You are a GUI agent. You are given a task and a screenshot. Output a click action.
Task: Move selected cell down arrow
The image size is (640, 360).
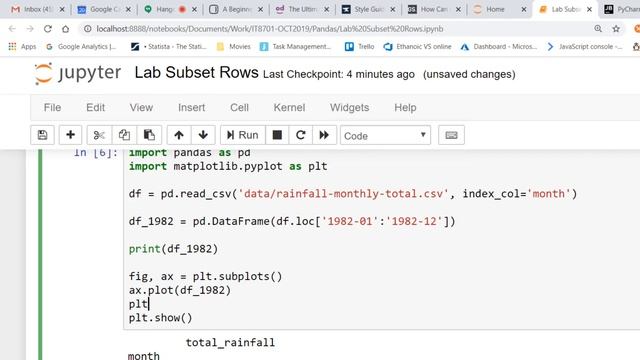pos(203,135)
